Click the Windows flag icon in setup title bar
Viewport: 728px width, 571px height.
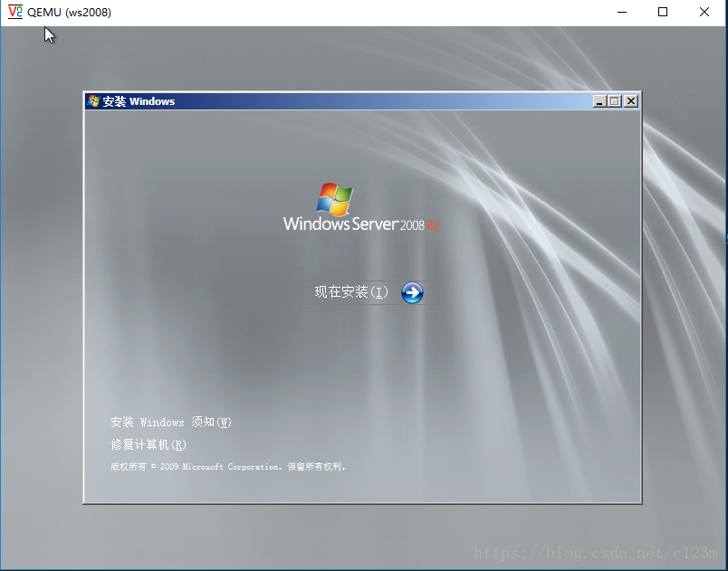93,101
